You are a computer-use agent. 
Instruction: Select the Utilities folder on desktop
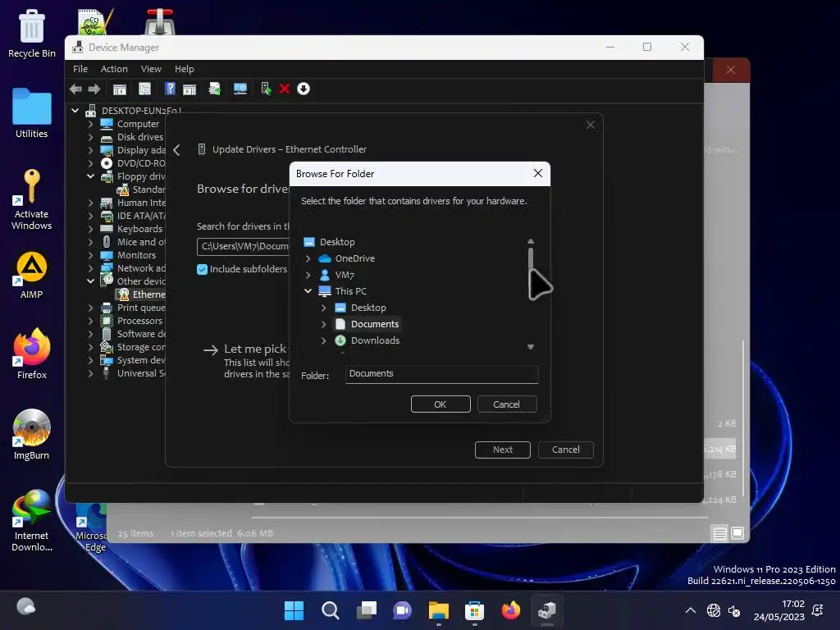point(32,112)
